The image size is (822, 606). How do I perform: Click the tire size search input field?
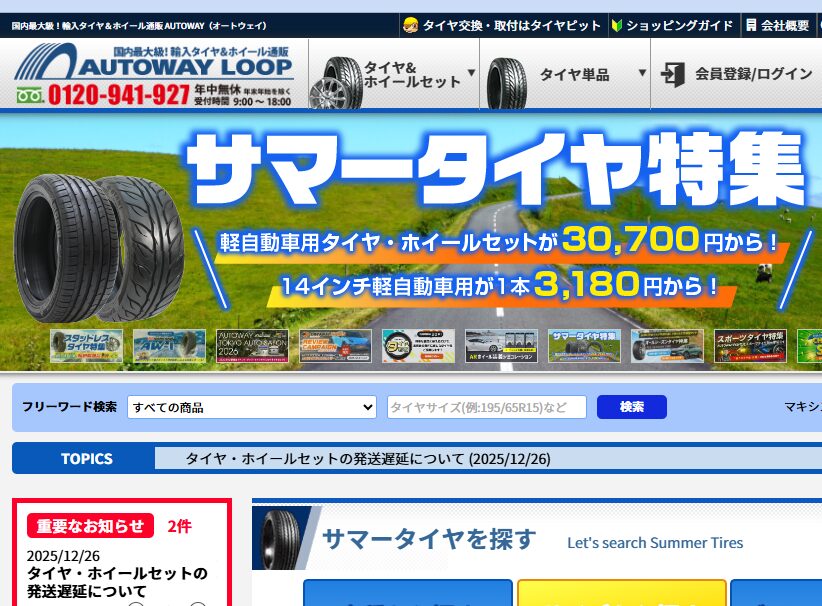(x=486, y=407)
